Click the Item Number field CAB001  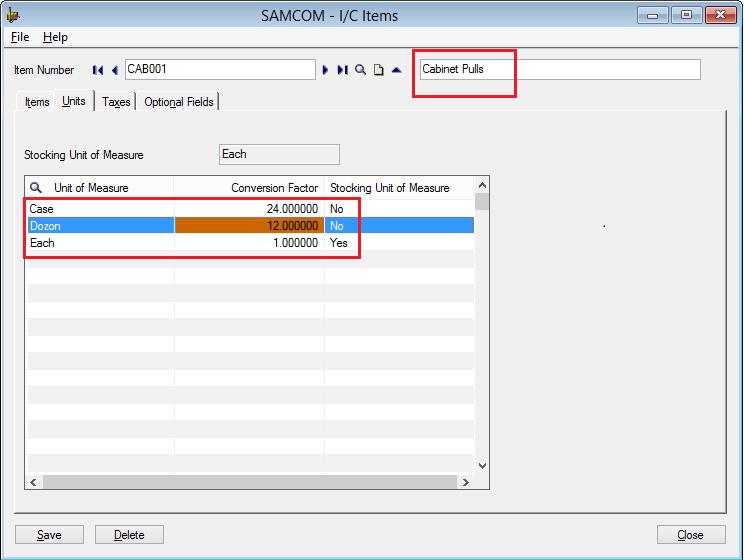pos(220,69)
